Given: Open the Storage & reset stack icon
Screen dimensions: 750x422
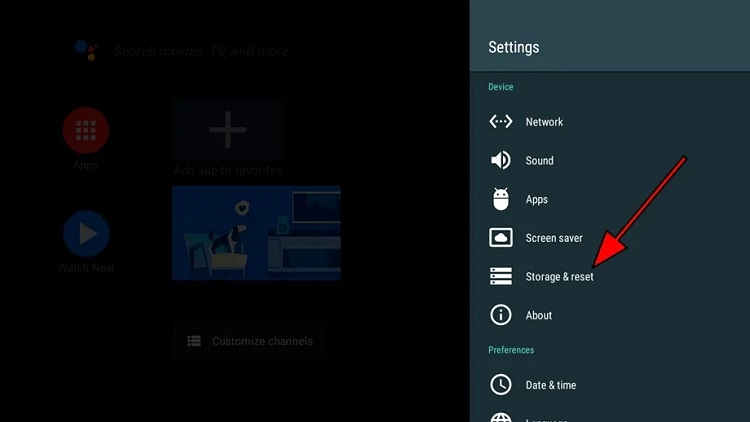Looking at the screenshot, I should [x=500, y=277].
